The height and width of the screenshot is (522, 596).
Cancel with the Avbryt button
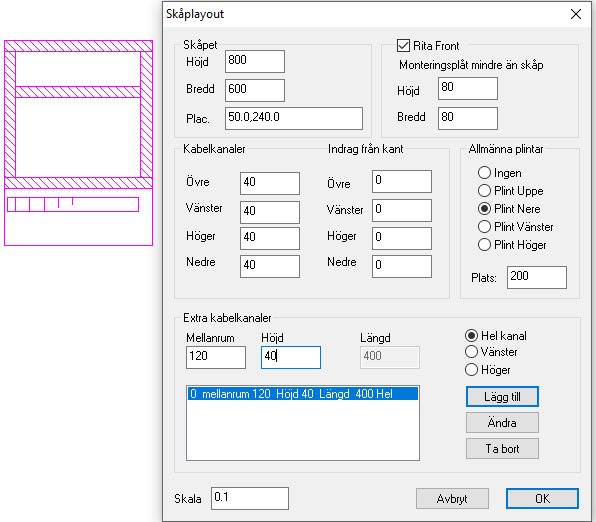(452, 498)
